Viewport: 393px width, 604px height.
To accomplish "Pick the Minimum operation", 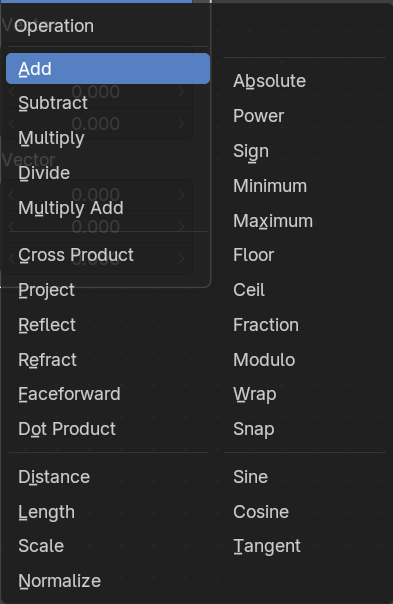I will [304, 186].
